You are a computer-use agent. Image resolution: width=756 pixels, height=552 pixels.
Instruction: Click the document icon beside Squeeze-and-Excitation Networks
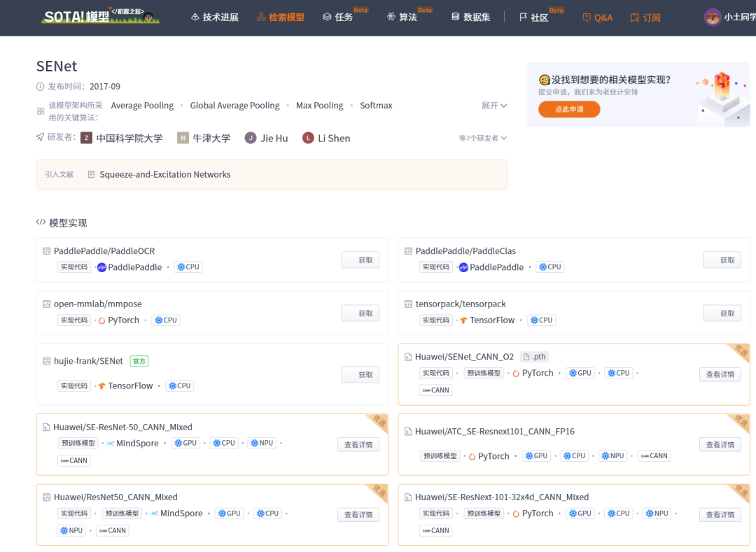(x=91, y=174)
